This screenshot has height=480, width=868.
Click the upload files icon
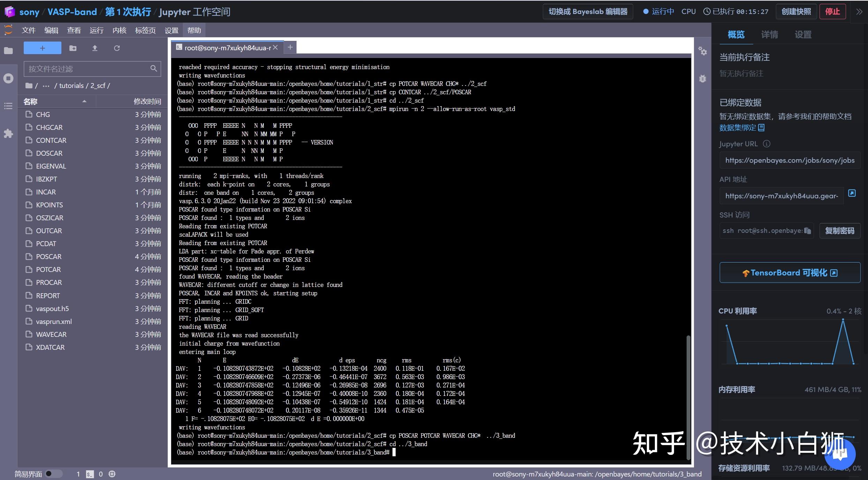tap(95, 48)
